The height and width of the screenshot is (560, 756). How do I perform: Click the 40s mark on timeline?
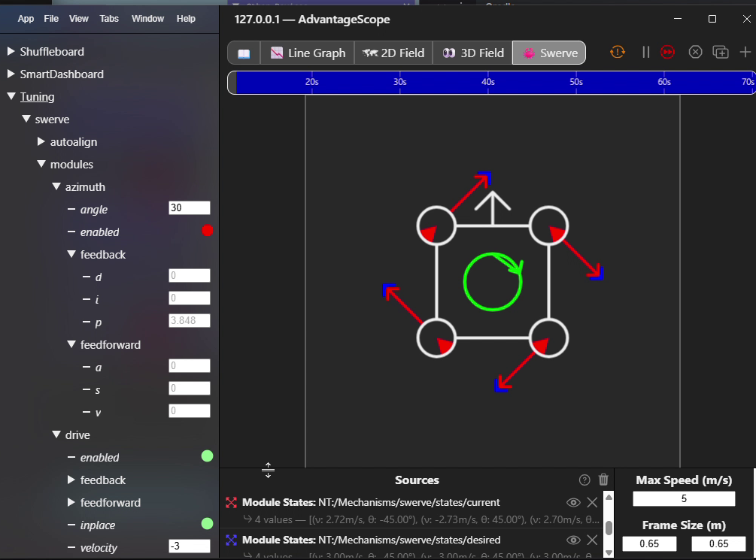[x=488, y=82]
